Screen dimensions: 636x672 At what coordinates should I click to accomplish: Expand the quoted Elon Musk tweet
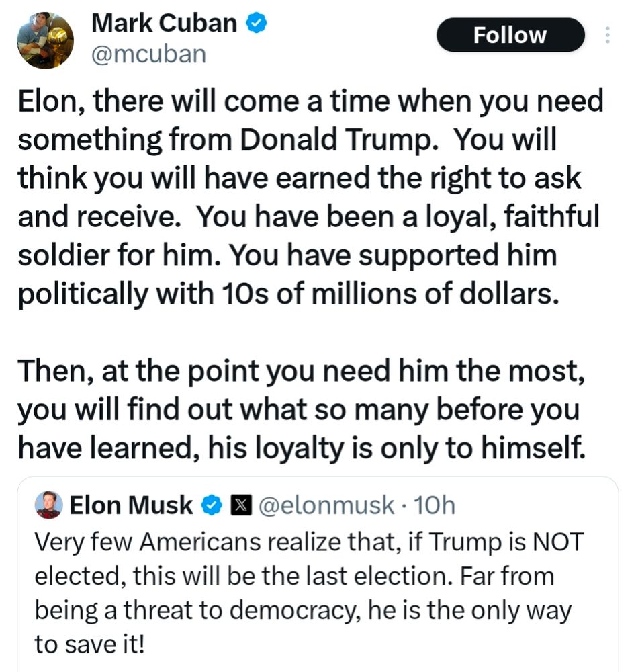coord(316,575)
